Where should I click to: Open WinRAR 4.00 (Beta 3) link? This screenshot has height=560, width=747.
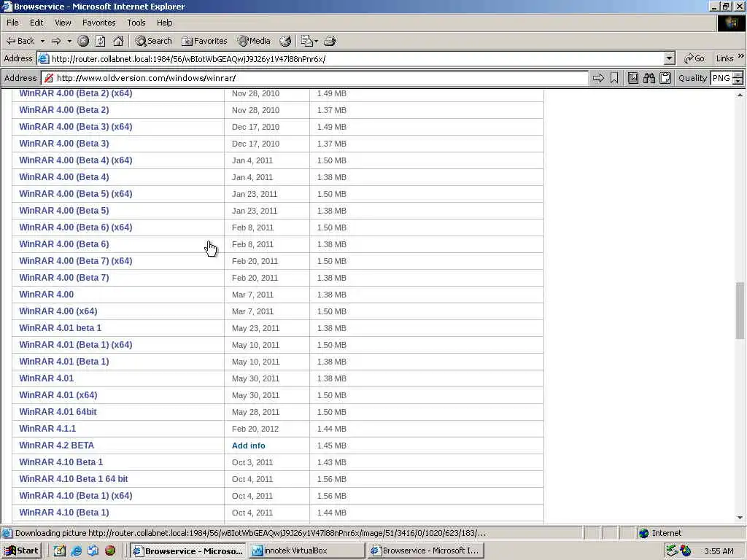[64, 144]
